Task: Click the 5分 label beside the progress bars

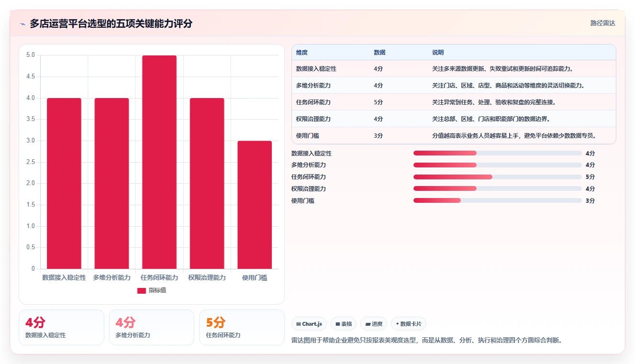Action: (x=590, y=177)
